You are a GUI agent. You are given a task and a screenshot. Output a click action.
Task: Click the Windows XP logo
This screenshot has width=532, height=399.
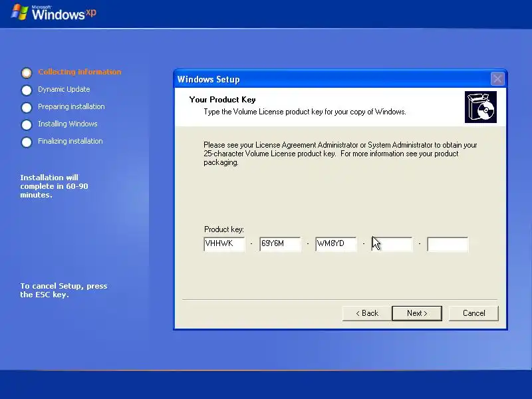[x=54, y=13]
